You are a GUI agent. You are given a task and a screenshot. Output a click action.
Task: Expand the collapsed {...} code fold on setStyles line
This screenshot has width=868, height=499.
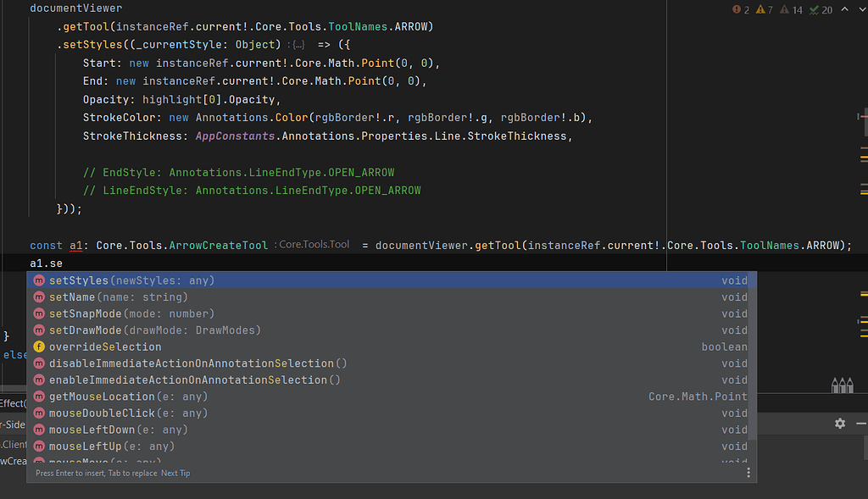pos(298,44)
